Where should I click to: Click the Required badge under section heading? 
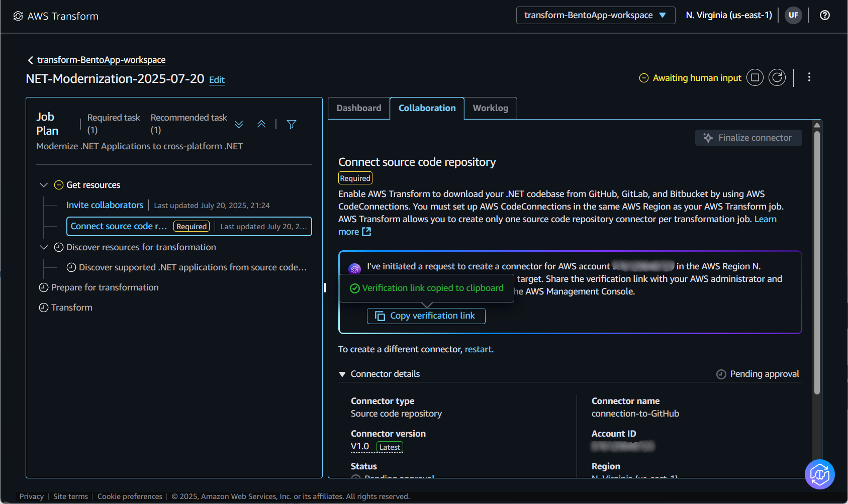355,178
